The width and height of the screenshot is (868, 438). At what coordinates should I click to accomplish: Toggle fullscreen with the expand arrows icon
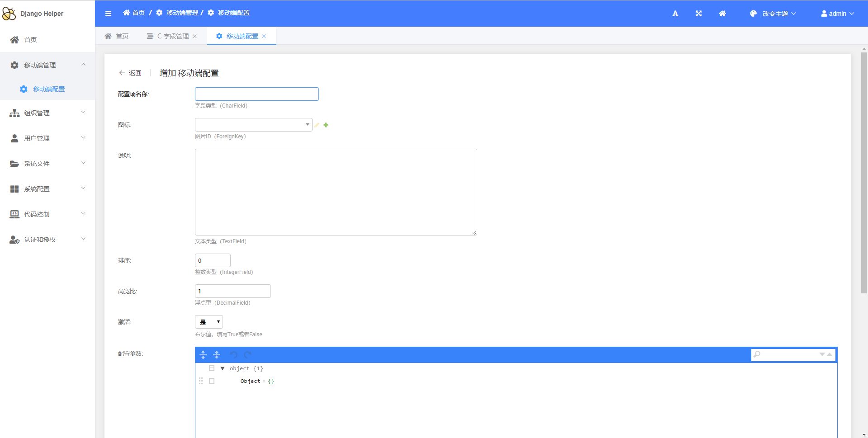coord(698,14)
